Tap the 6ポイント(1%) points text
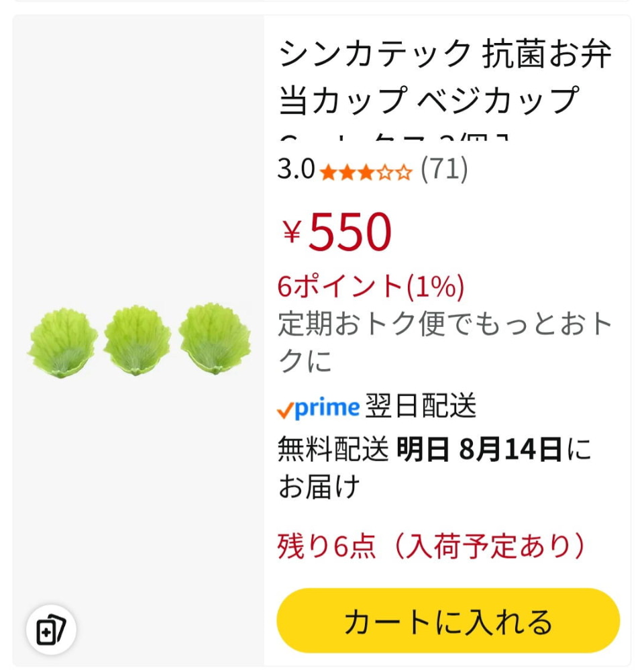 [371, 287]
